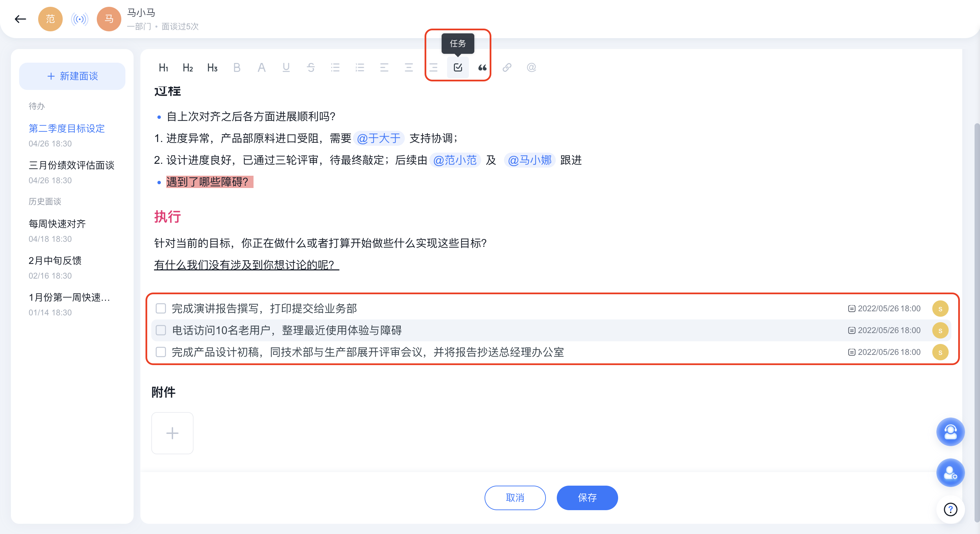Screen dimensions: 980x534
Task: Check the 完成产品设计初稿 task checkbox
Action: 161,352
